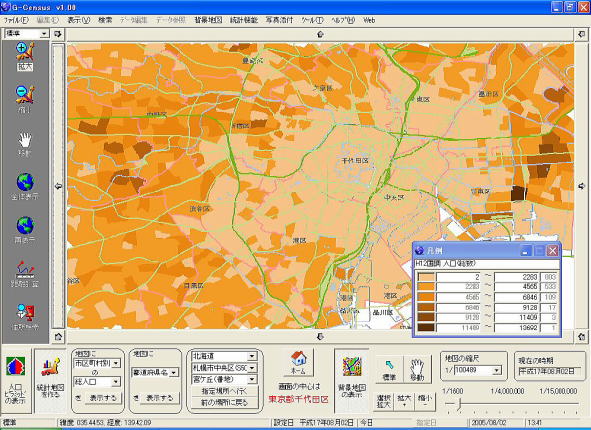The height and width of the screenshot is (430, 591).
Task: Click 表示する under 都道府県名
Action: pyautogui.click(x=160, y=398)
